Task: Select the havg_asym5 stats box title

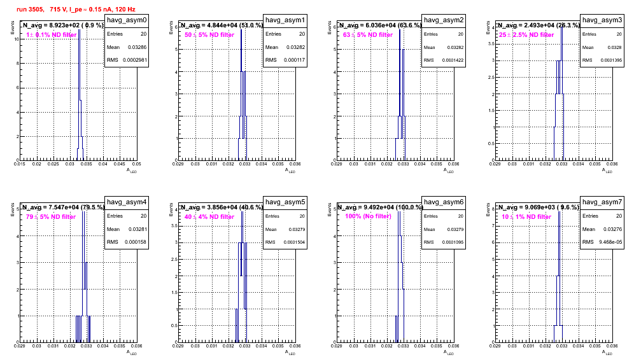Action: coord(285,202)
